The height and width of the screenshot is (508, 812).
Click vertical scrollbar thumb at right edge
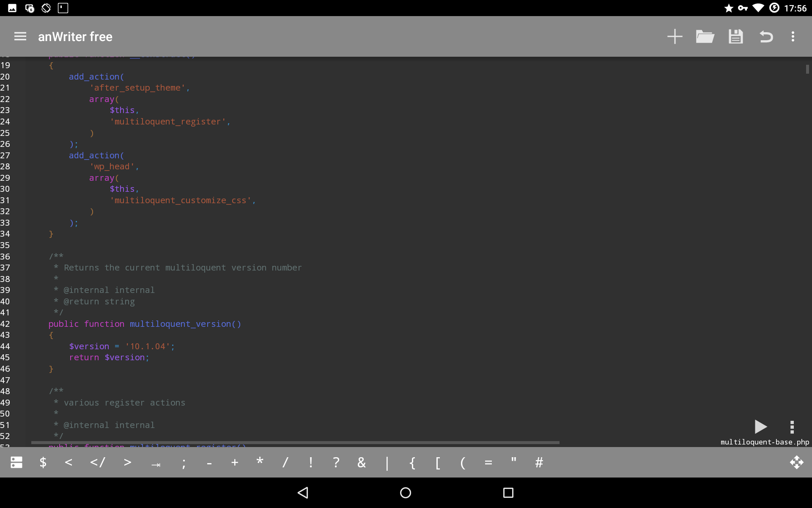[x=807, y=69]
